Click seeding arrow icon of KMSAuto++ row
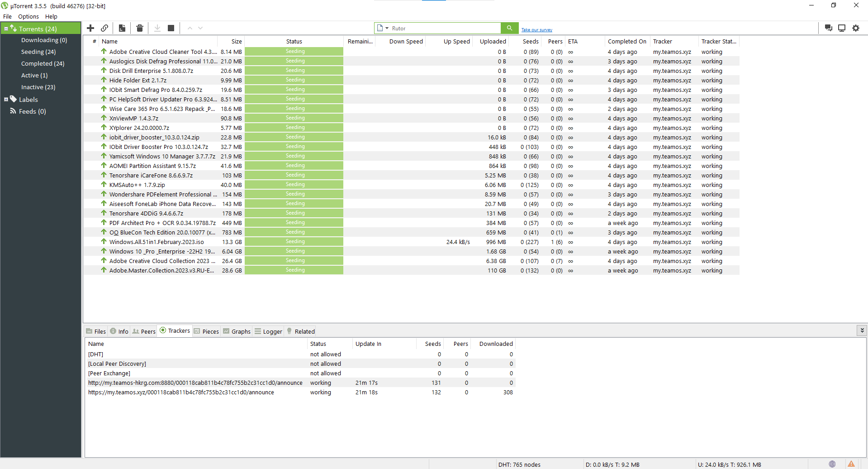The width and height of the screenshot is (868, 469). (x=104, y=184)
